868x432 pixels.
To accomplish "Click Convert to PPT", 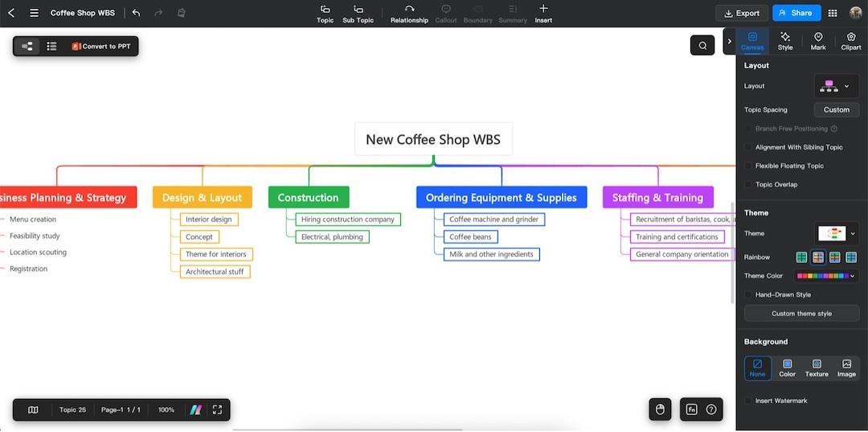I will pos(101,47).
